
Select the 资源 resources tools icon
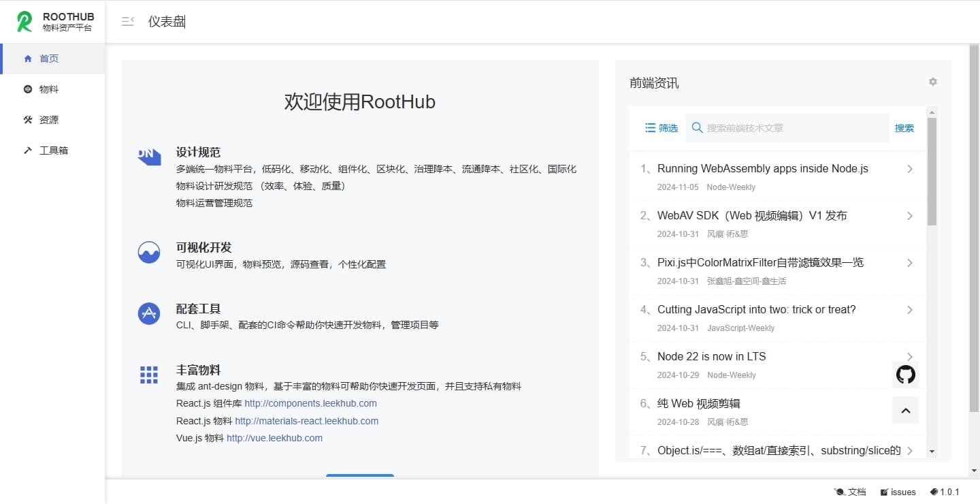pos(28,120)
